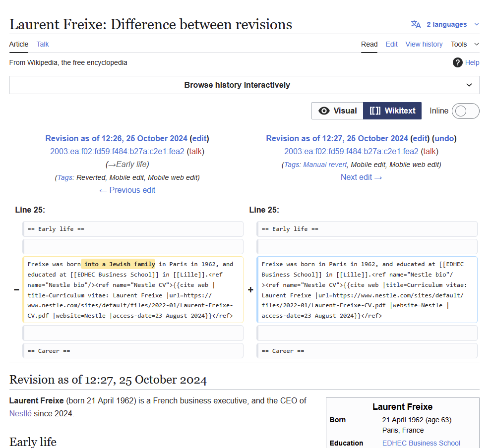Click the Help question mark icon
492x448 pixels.
click(x=457, y=63)
